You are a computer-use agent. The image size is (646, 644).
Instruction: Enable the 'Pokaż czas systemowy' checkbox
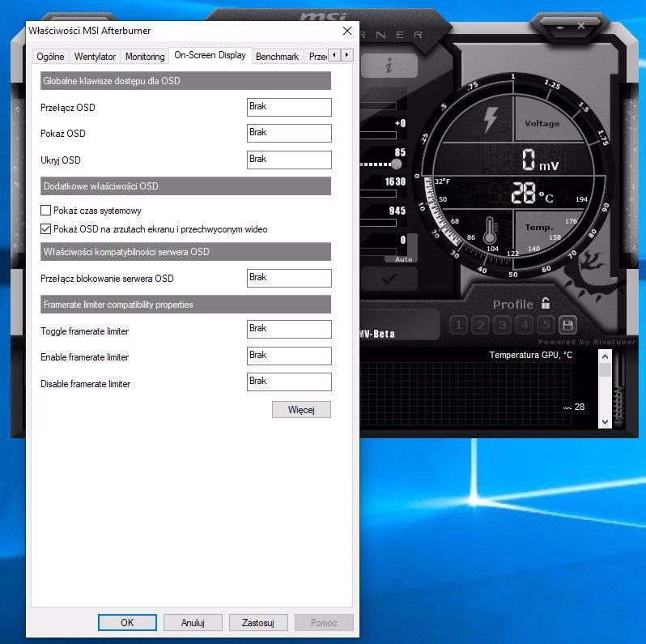tap(46, 211)
